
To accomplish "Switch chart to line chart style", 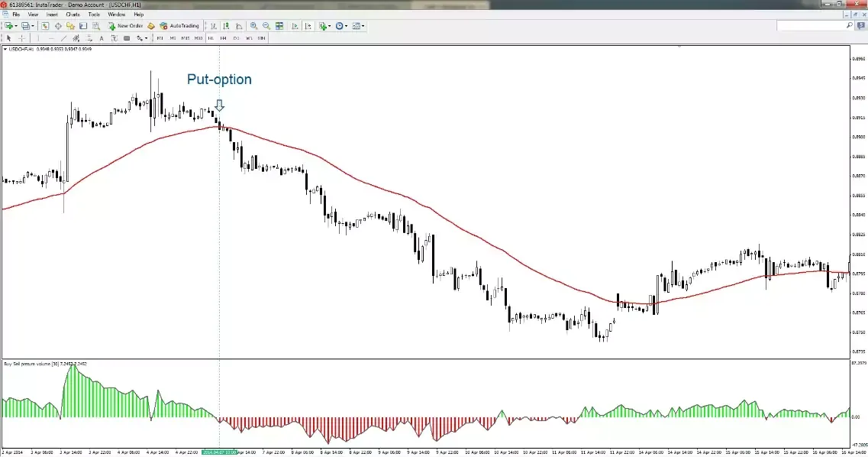I will coord(239,26).
